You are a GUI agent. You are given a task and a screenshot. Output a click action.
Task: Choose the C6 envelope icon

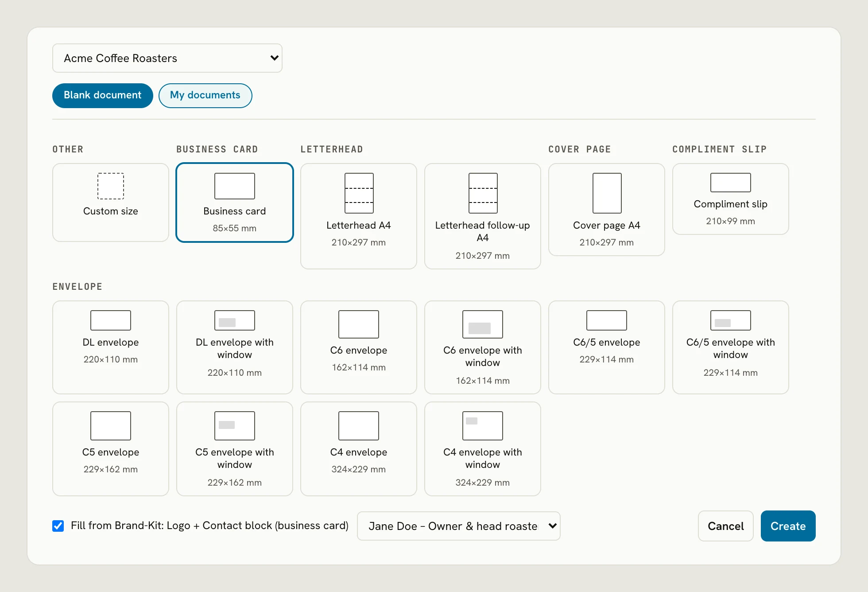point(359,324)
